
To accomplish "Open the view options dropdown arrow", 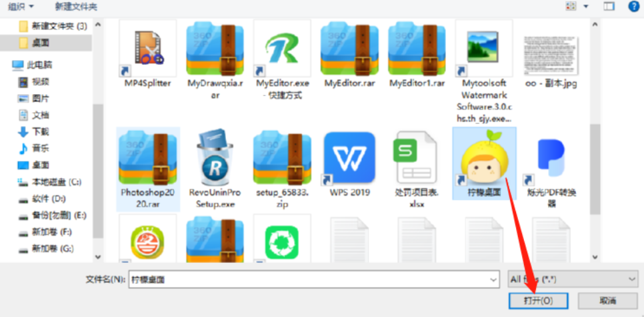I will (586, 6).
